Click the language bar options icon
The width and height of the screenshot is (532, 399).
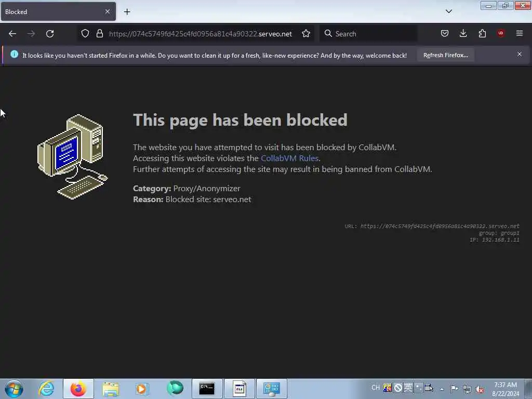pyautogui.click(x=429, y=388)
